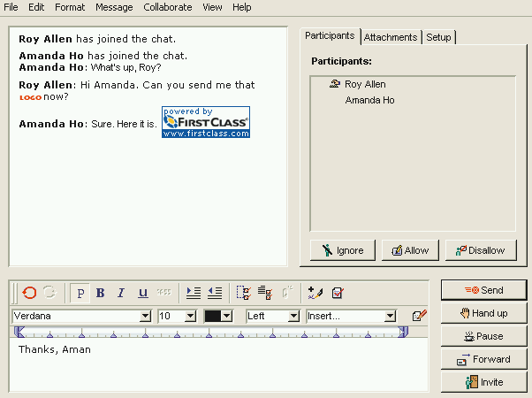Toggle Underline text formatting
This screenshot has height=398, width=532.
click(143, 293)
